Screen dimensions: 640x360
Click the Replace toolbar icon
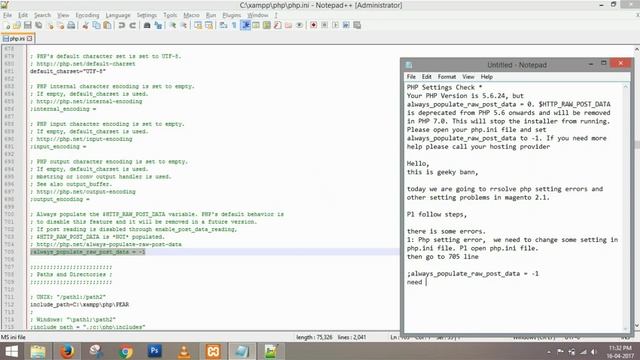pos(158,25)
